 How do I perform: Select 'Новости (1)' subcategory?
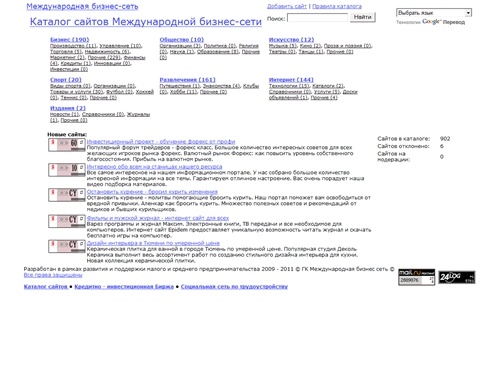tap(65, 114)
